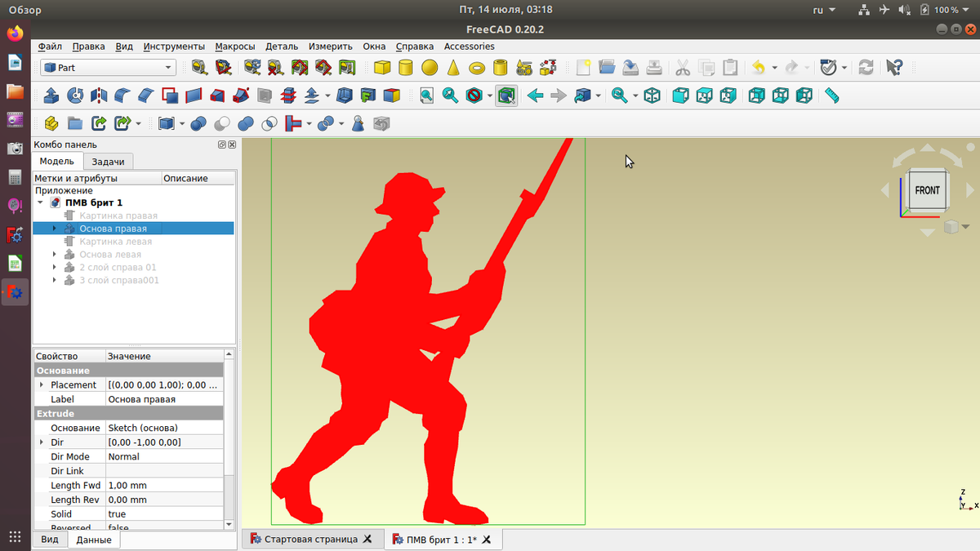The image size is (980, 551).
Task: Click the Intersection boolean icon
Action: tap(269, 124)
